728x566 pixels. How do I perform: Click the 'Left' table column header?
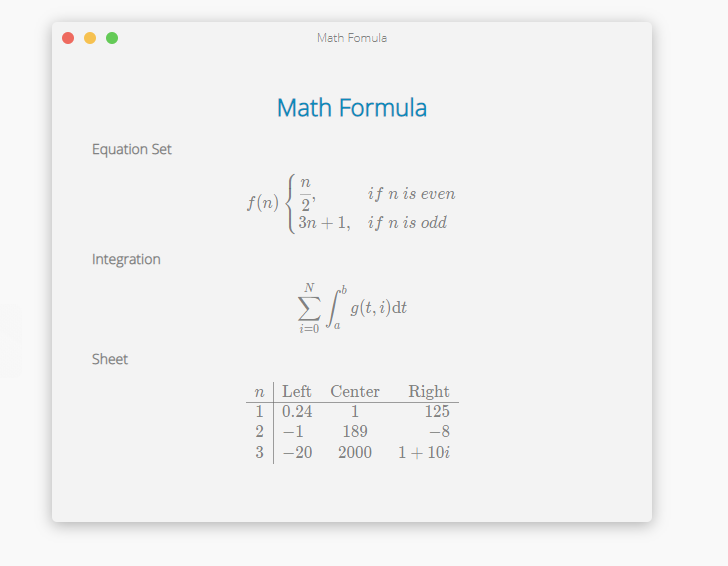click(297, 391)
